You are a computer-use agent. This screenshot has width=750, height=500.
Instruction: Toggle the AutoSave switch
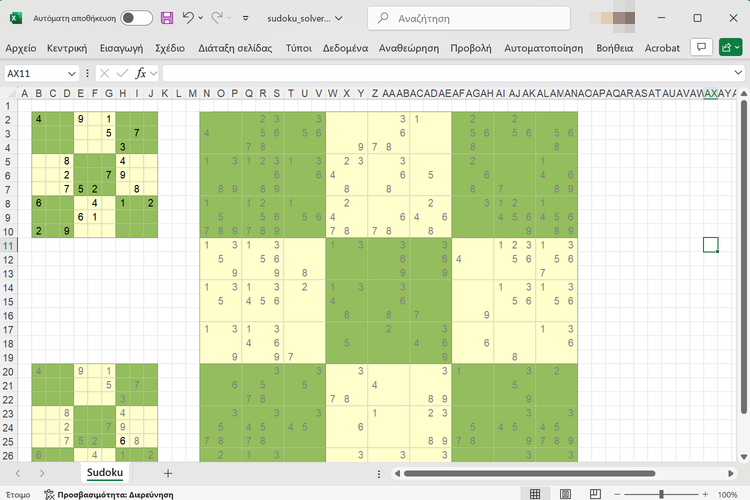pyautogui.click(x=137, y=18)
